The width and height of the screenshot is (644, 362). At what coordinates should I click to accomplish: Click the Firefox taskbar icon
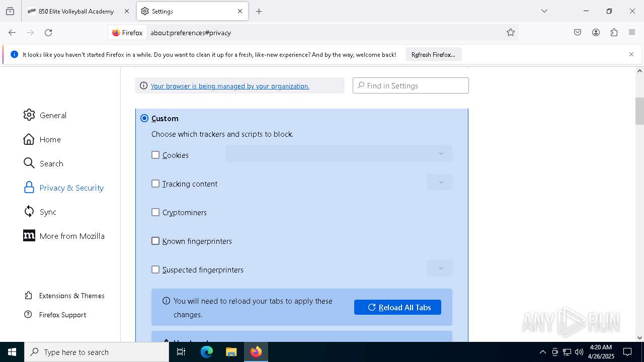(256, 352)
